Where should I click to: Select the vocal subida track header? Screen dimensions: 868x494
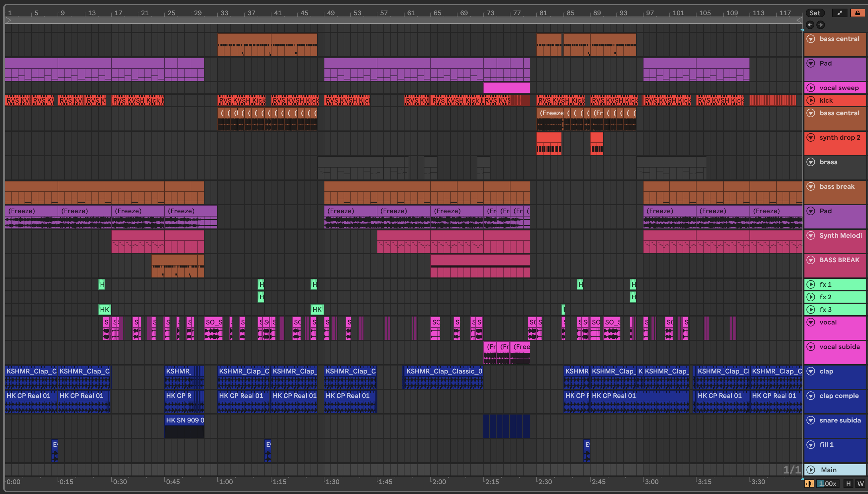pyautogui.click(x=840, y=347)
